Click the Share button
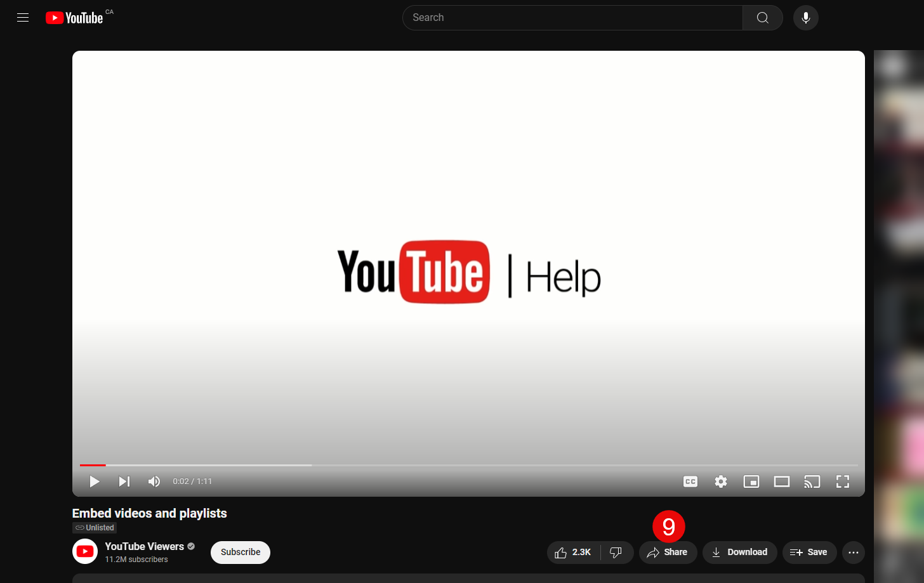Screen dimensions: 924x583 (668, 553)
